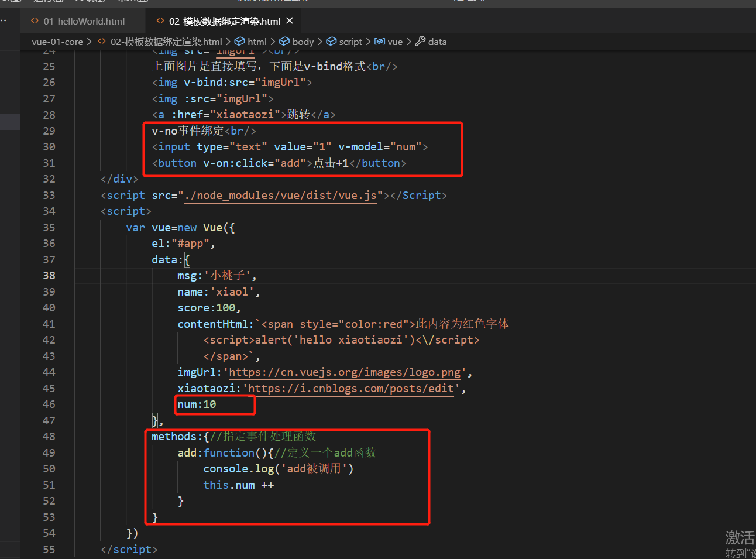Open the data property breadcrumb

tap(437, 42)
